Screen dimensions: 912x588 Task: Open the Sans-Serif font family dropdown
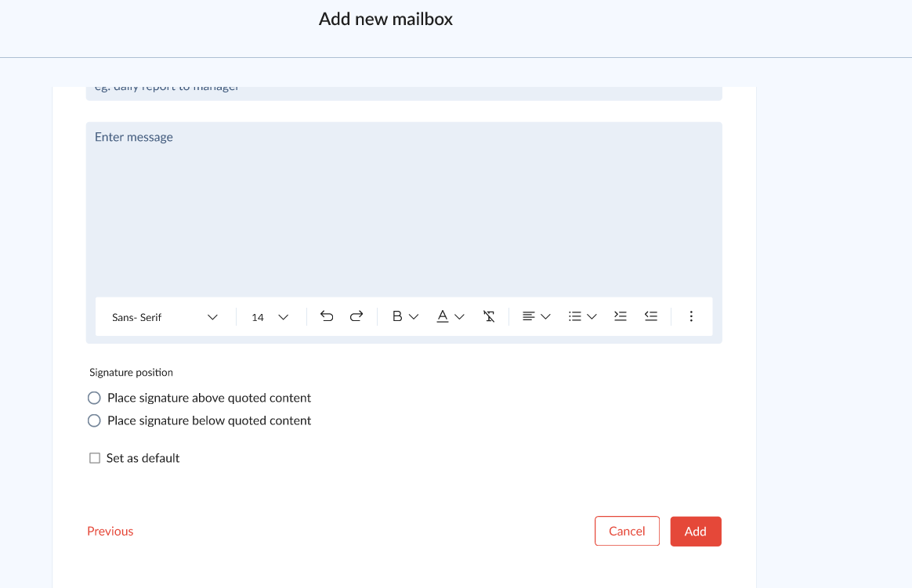[165, 317]
